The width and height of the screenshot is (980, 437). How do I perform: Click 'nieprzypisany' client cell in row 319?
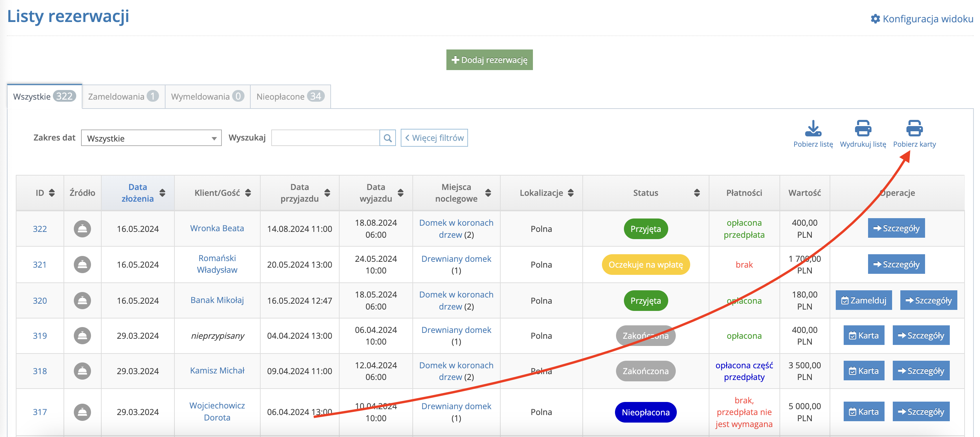coord(217,336)
